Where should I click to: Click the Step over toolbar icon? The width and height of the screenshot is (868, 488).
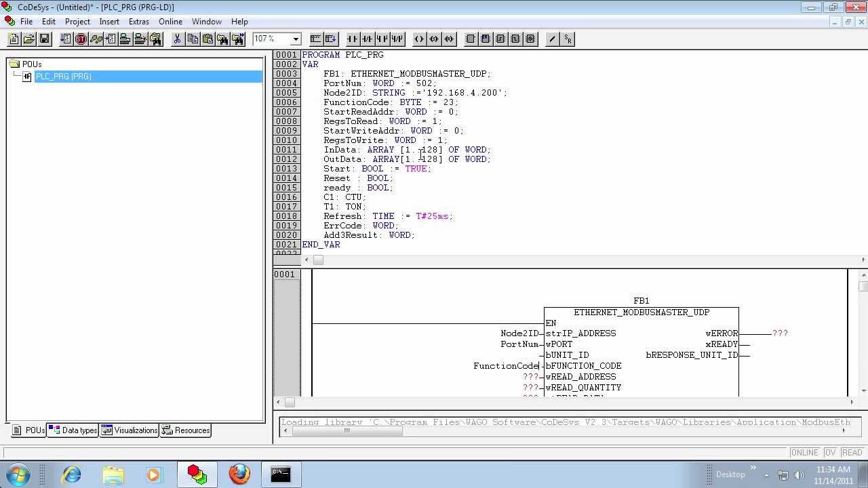tap(96, 39)
